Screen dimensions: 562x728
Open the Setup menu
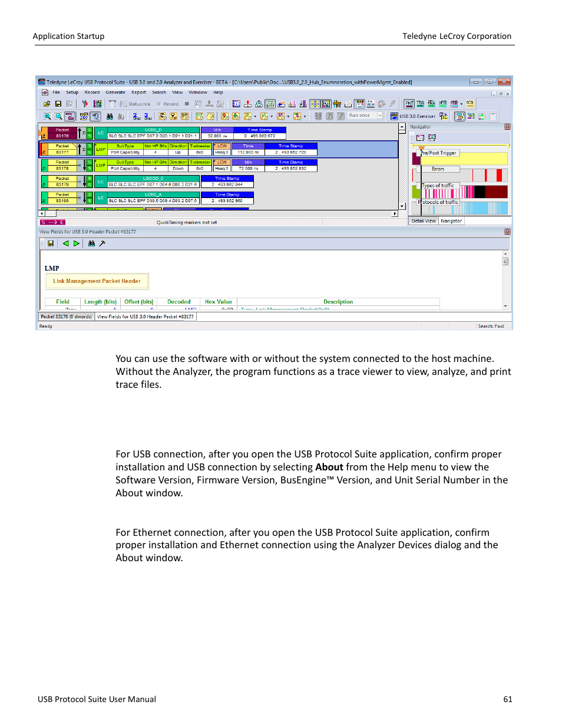pos(72,93)
